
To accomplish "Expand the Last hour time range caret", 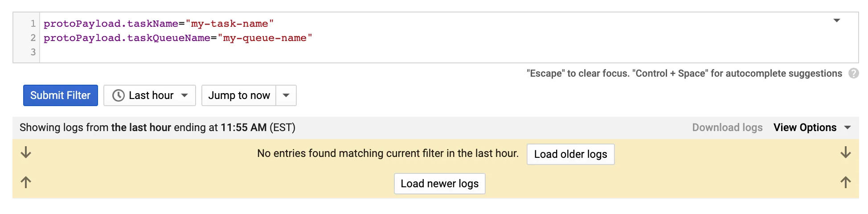I will 184,95.
